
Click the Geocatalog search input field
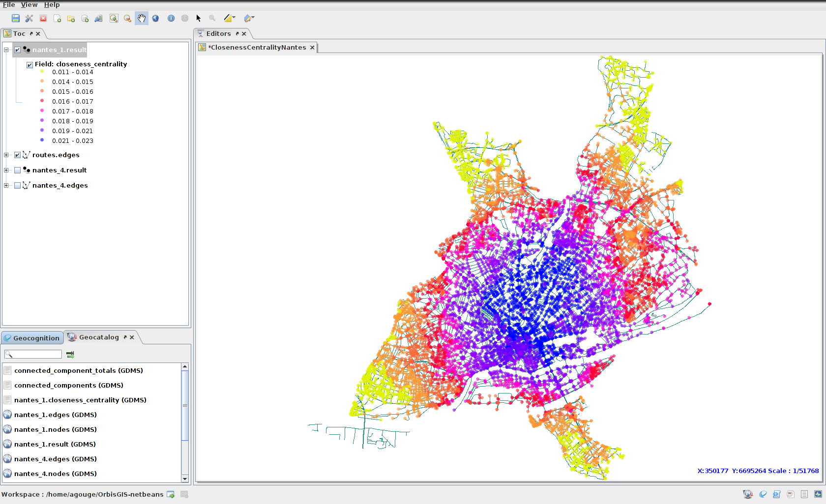pos(33,354)
